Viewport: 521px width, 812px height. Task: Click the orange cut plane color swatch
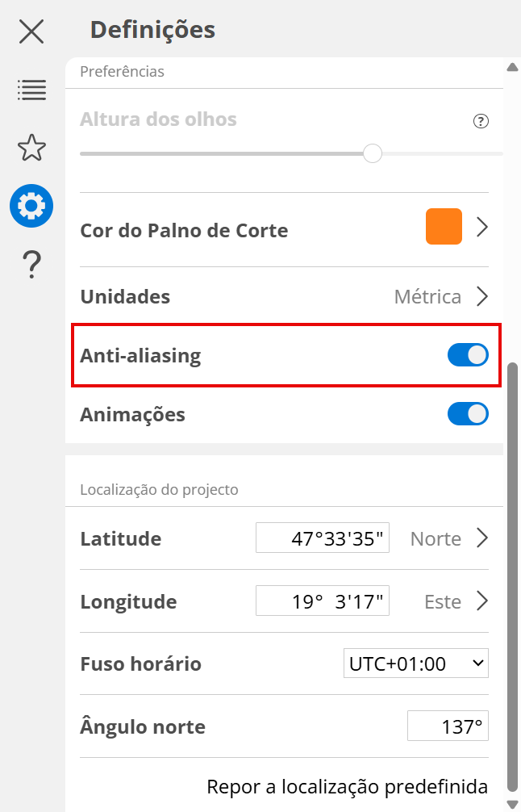click(444, 227)
